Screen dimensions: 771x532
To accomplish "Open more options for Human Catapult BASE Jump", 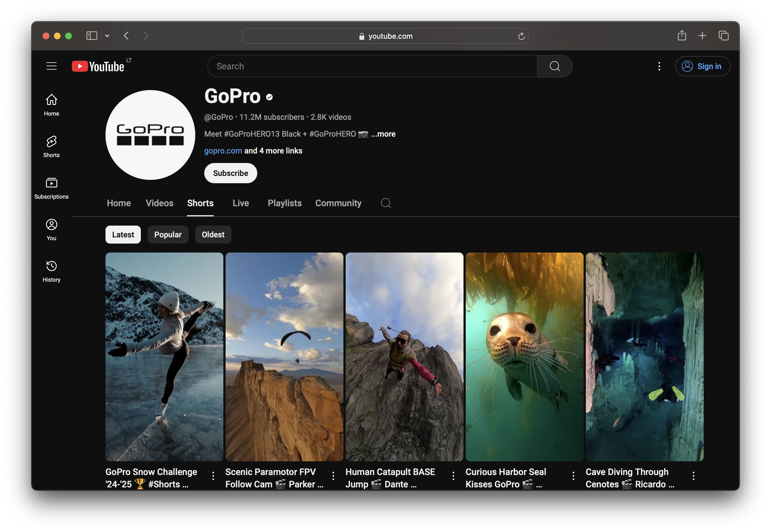I will tap(453, 476).
